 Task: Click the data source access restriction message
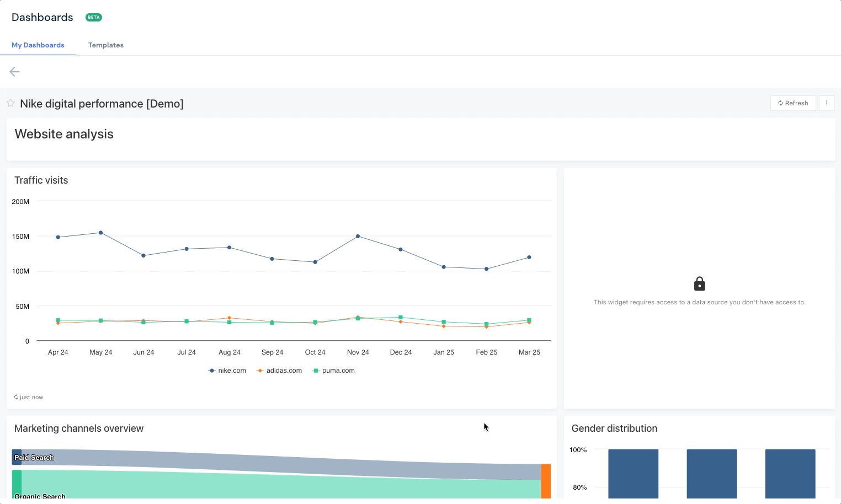coord(699,302)
